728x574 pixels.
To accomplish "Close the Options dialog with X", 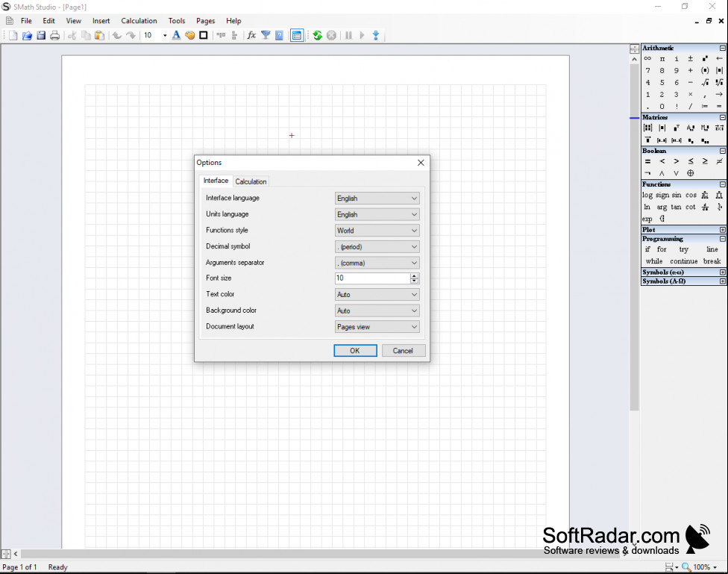I will point(421,163).
